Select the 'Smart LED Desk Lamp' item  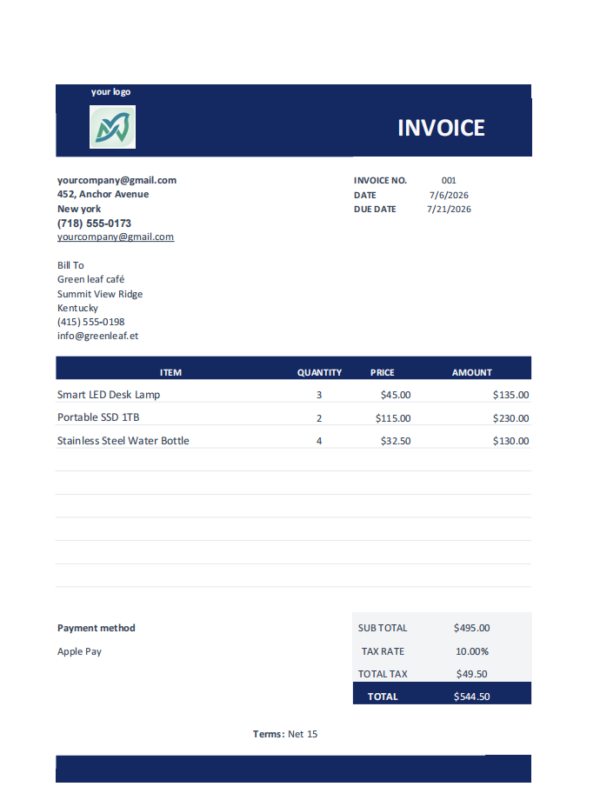pyautogui.click(x=109, y=394)
